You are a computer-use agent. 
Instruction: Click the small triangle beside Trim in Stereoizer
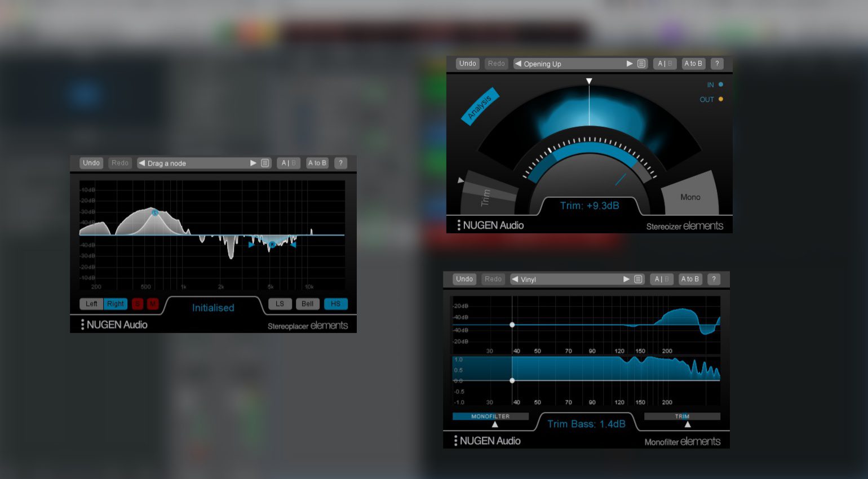(x=460, y=180)
